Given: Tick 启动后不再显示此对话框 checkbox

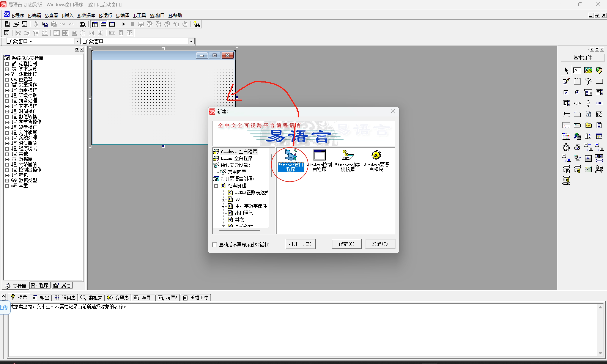Looking at the screenshot, I should pos(214,245).
